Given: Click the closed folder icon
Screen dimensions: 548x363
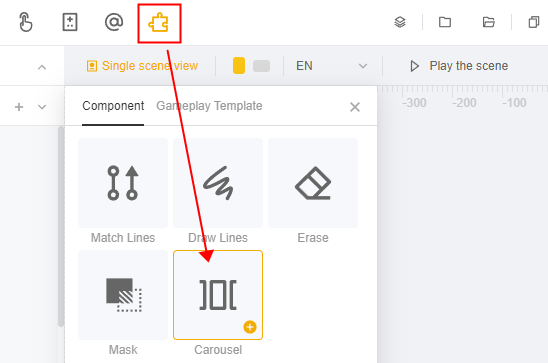Looking at the screenshot, I should click(x=445, y=22).
